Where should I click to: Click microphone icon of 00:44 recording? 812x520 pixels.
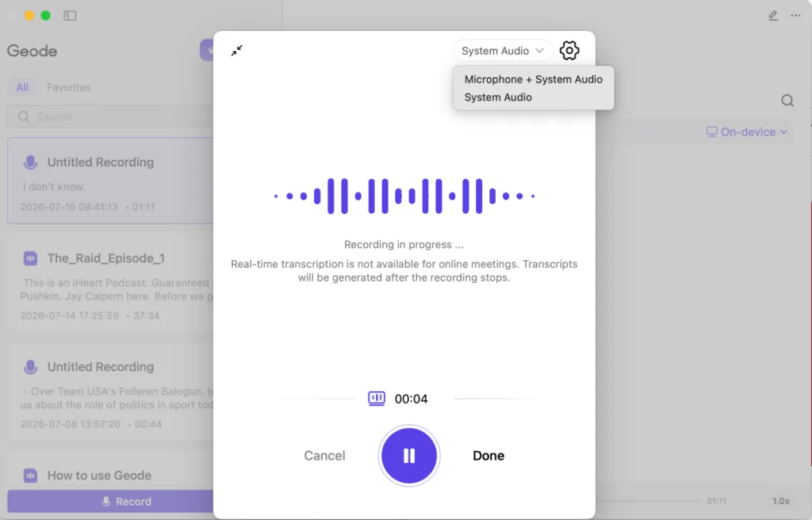31,367
